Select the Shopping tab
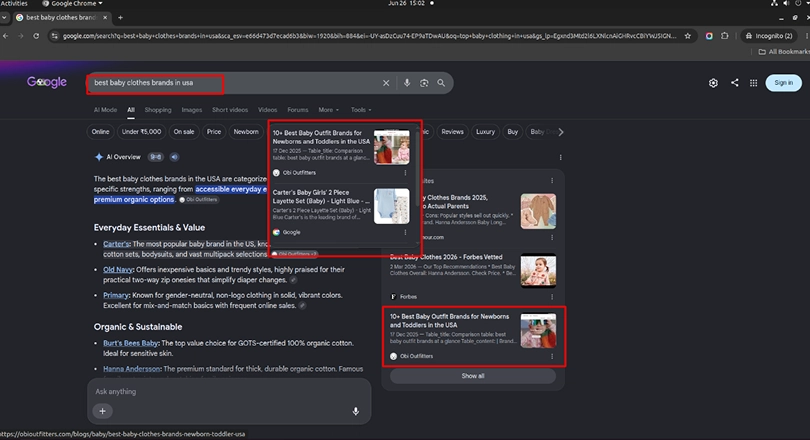The image size is (810, 440). click(158, 110)
